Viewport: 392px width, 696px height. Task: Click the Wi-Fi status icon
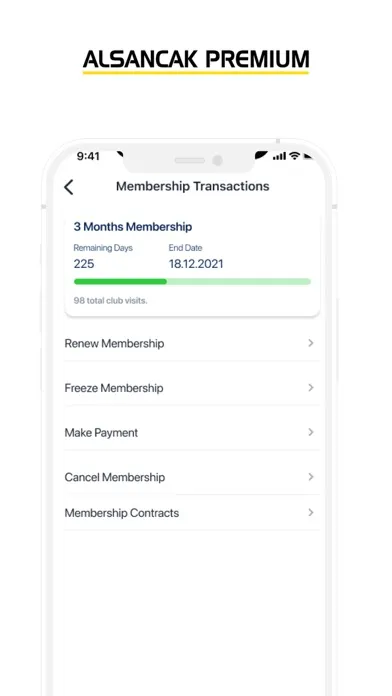point(294,155)
